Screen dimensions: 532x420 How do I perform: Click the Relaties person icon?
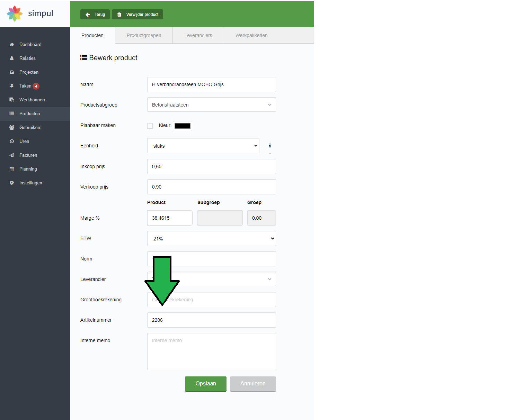12,58
